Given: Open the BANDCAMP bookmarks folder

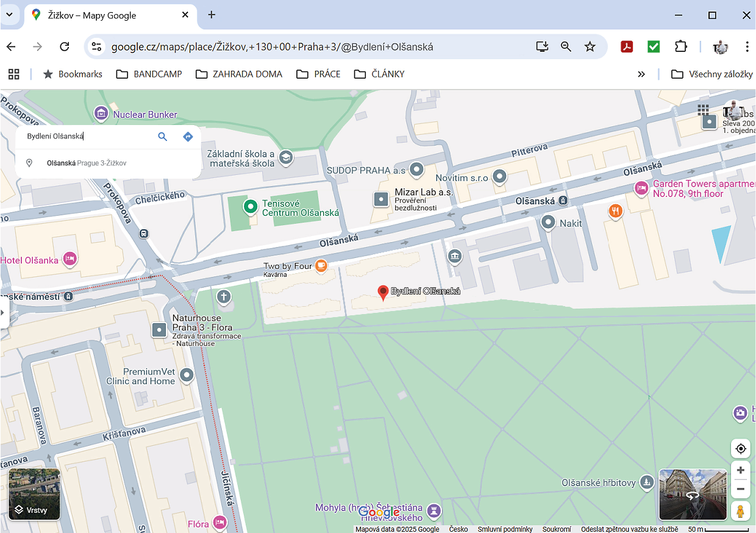Looking at the screenshot, I should [x=149, y=74].
